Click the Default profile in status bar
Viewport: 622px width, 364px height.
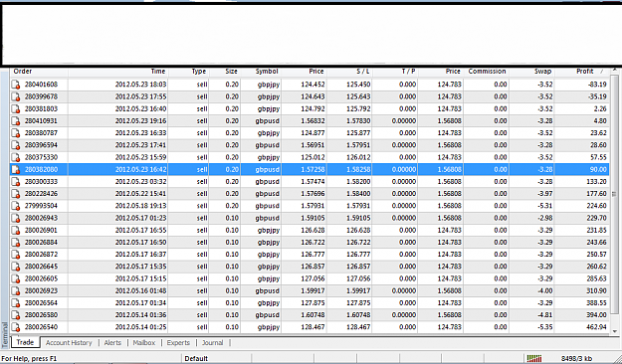coord(196,358)
